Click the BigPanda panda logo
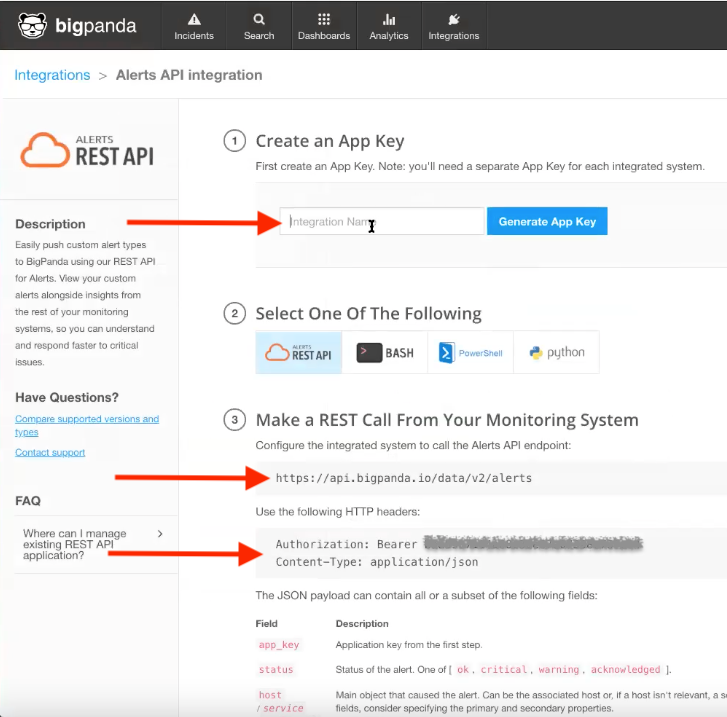727x717 pixels. point(32,26)
